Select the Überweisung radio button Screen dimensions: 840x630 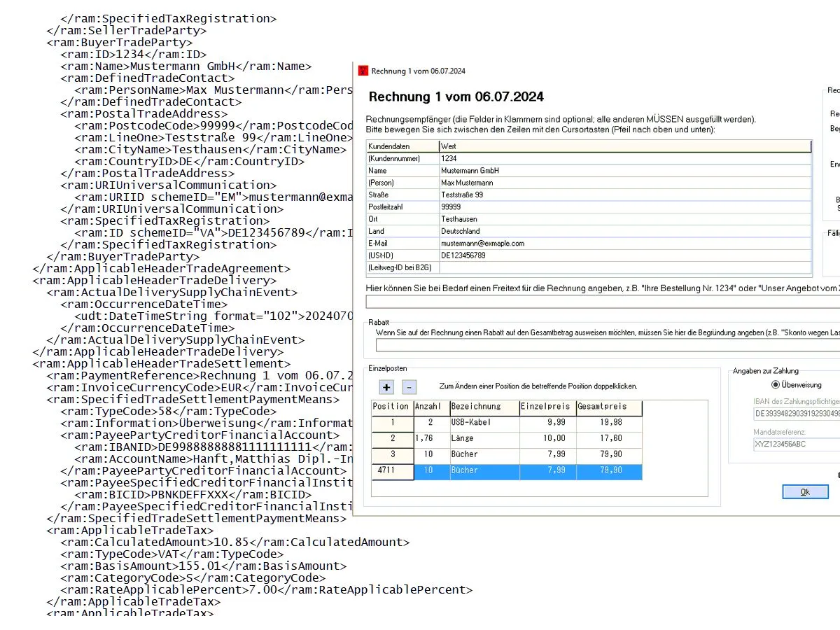(775, 384)
